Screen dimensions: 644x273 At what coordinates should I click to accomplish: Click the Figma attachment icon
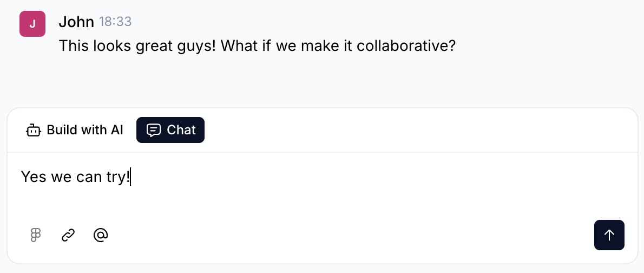pyautogui.click(x=36, y=235)
